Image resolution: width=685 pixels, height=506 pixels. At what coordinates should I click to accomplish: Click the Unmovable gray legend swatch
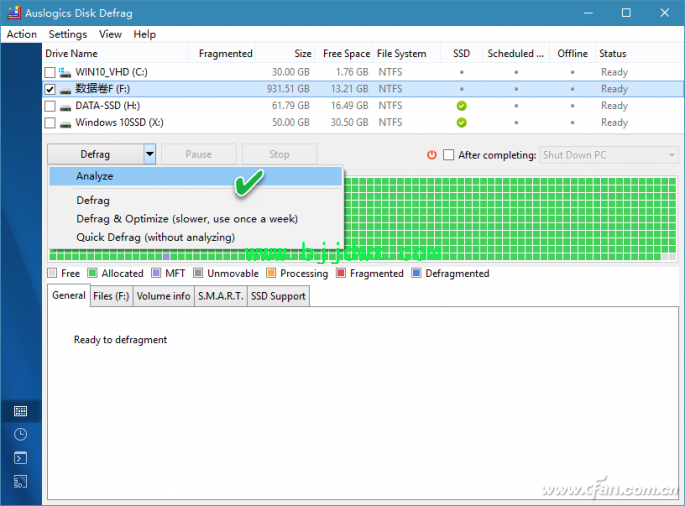198,273
